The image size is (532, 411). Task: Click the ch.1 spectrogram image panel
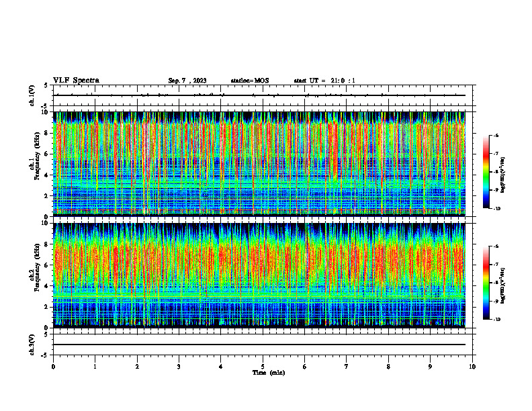[x=259, y=164]
